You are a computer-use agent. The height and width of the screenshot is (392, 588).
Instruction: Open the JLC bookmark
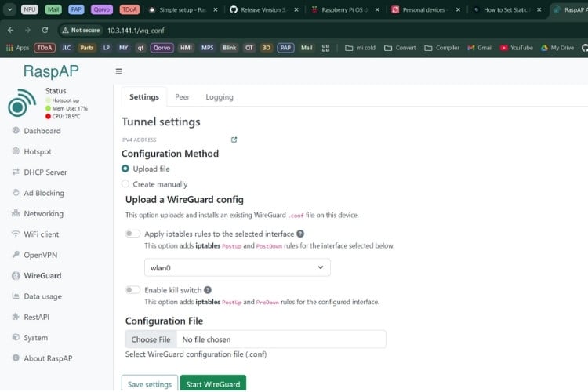[67, 48]
